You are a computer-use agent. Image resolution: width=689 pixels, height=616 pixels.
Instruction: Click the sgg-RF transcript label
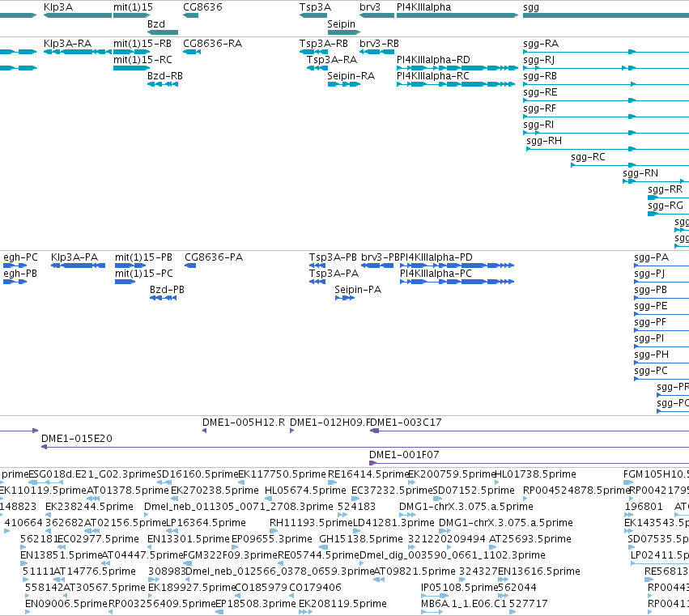539,108
